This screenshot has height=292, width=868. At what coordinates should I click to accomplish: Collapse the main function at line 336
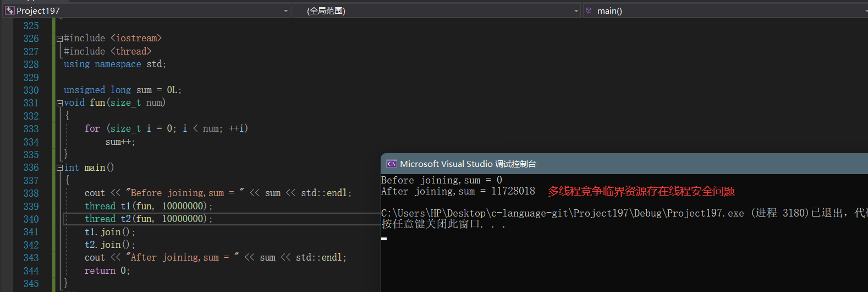(x=59, y=167)
